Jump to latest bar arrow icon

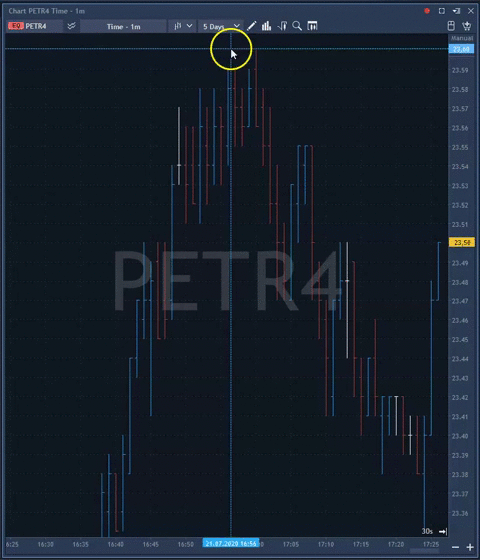click(x=443, y=531)
